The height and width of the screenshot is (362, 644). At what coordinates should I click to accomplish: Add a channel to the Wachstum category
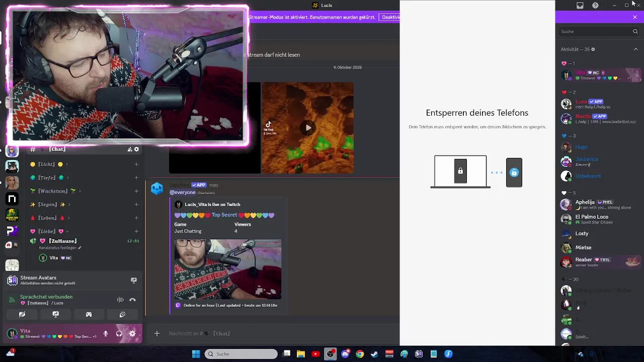point(136,191)
